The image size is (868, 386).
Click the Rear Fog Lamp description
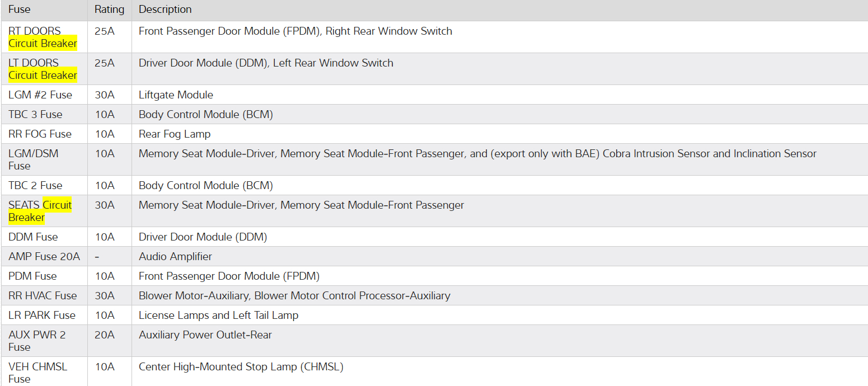[175, 134]
